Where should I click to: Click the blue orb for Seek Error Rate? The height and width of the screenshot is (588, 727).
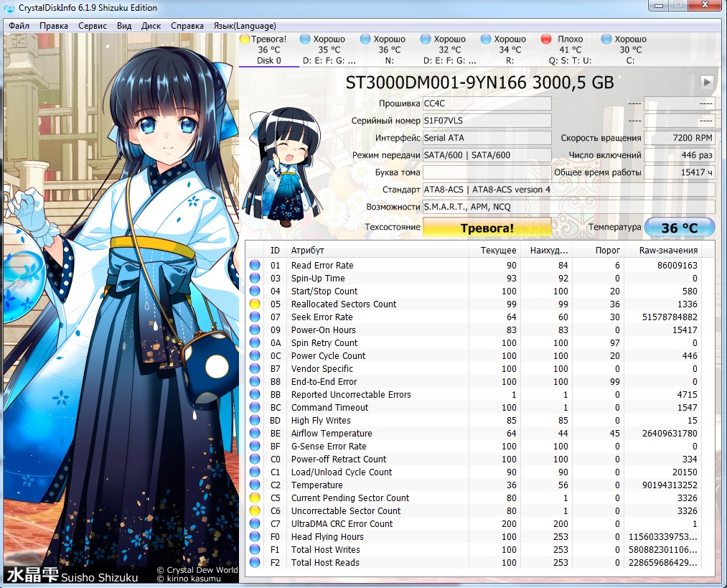pos(255,317)
